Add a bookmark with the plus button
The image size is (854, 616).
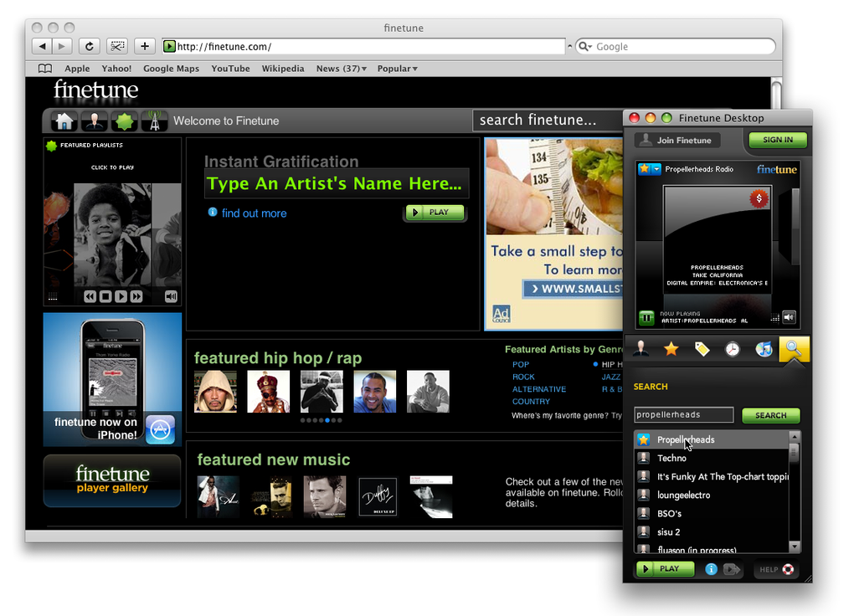tap(145, 46)
